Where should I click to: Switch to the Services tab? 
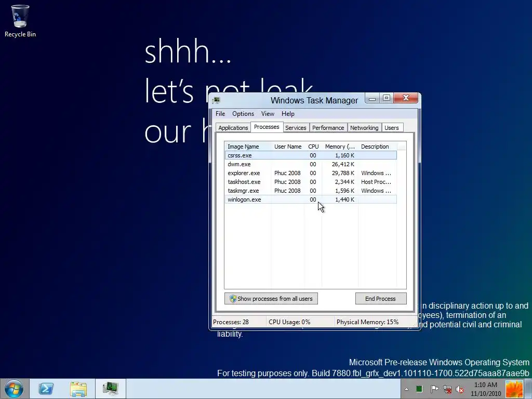(x=296, y=128)
